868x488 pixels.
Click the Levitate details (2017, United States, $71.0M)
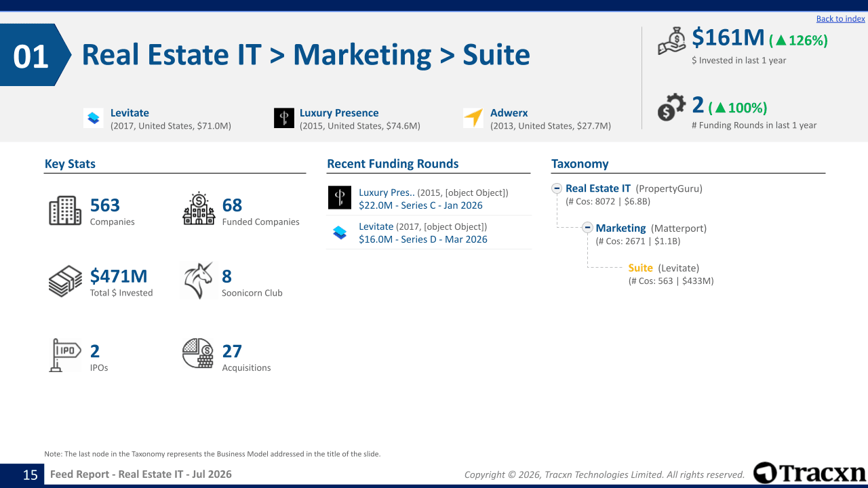coord(171,126)
